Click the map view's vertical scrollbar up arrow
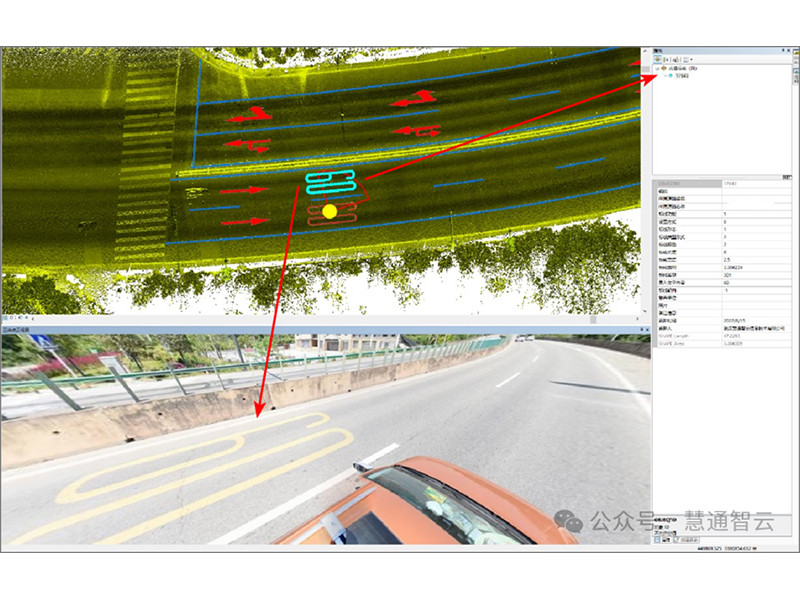Viewport: 800px width, 600px height. click(645, 52)
